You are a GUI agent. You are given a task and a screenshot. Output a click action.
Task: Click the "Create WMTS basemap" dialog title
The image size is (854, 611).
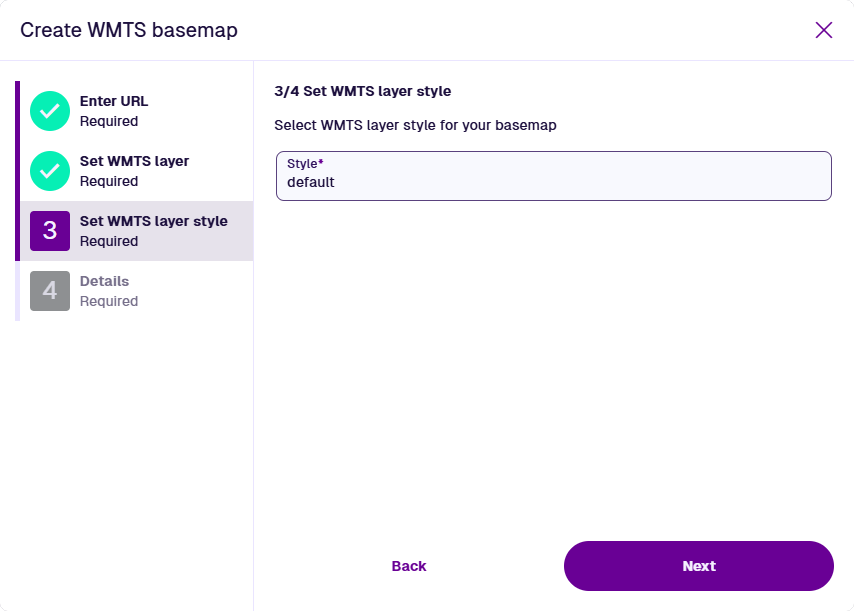coord(129,30)
